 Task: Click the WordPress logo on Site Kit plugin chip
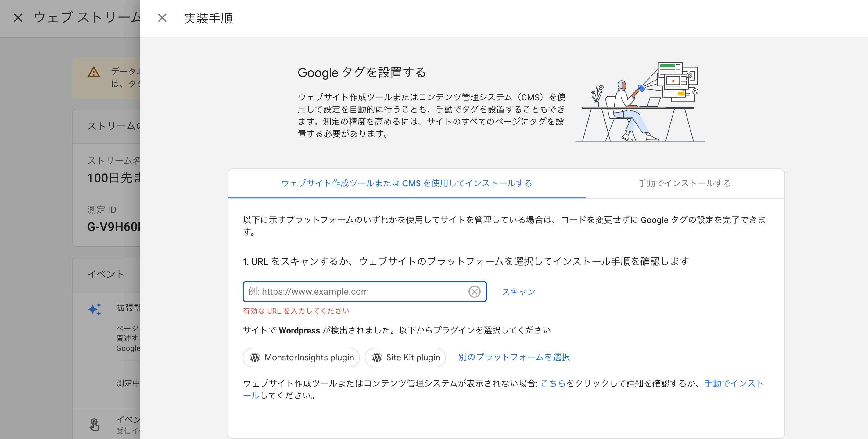pyautogui.click(x=377, y=358)
